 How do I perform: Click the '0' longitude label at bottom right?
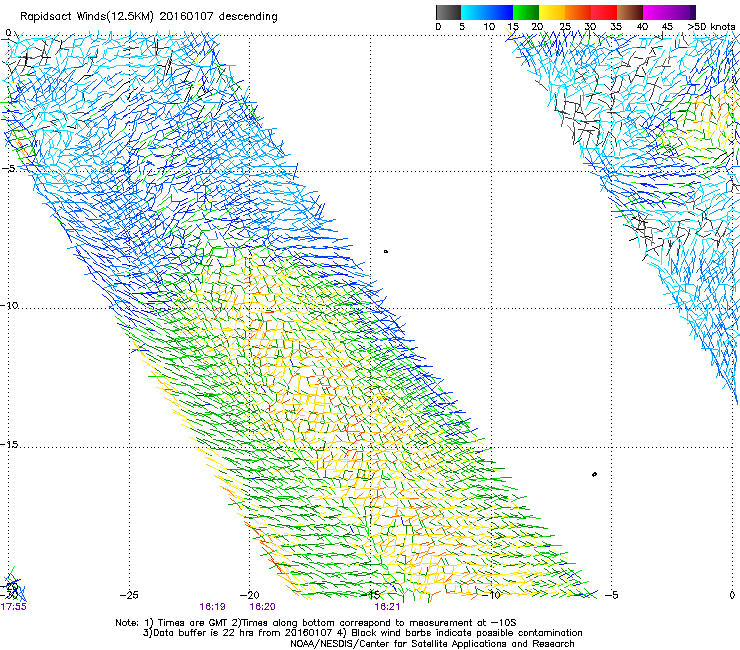pyautogui.click(x=732, y=595)
